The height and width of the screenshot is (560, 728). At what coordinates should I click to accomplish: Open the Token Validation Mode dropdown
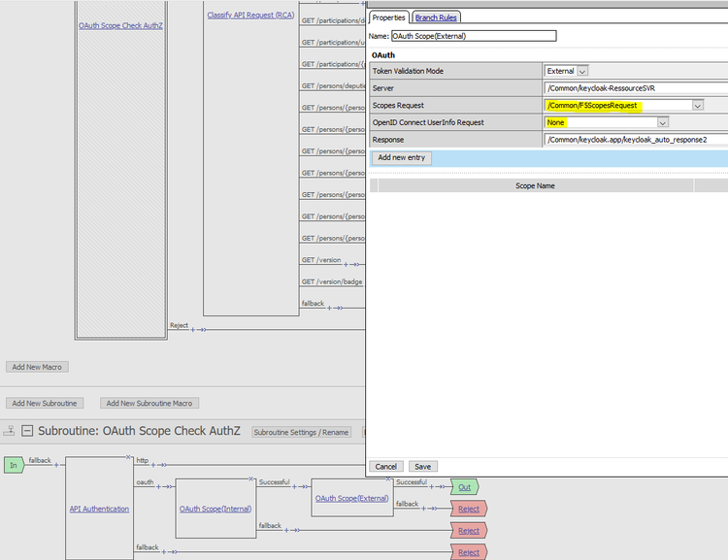581,71
